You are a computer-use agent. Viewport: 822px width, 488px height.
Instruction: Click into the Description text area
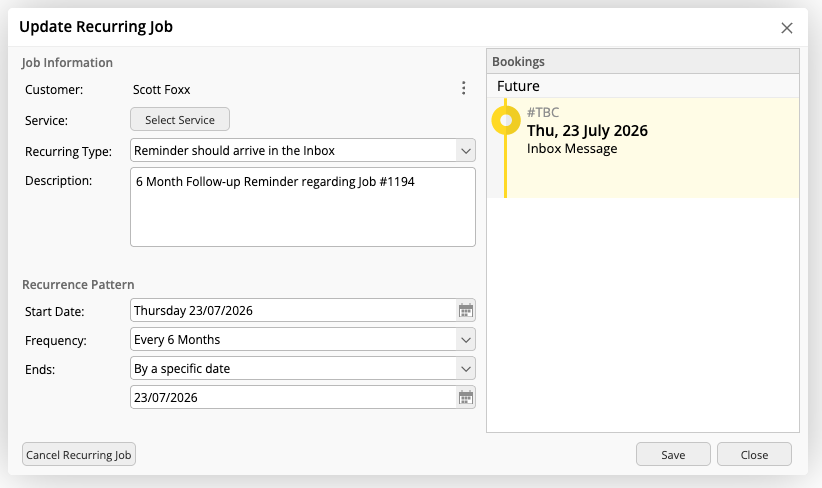click(x=302, y=207)
